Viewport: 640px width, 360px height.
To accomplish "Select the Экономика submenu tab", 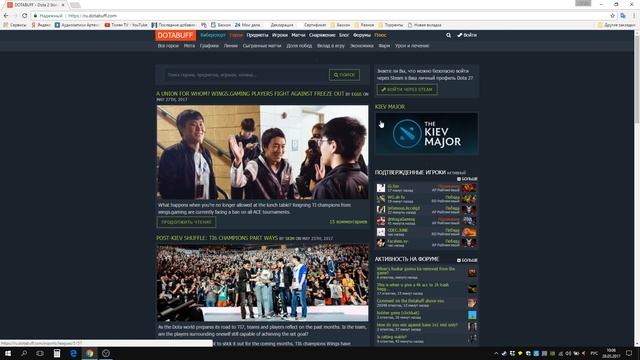I will click(362, 46).
